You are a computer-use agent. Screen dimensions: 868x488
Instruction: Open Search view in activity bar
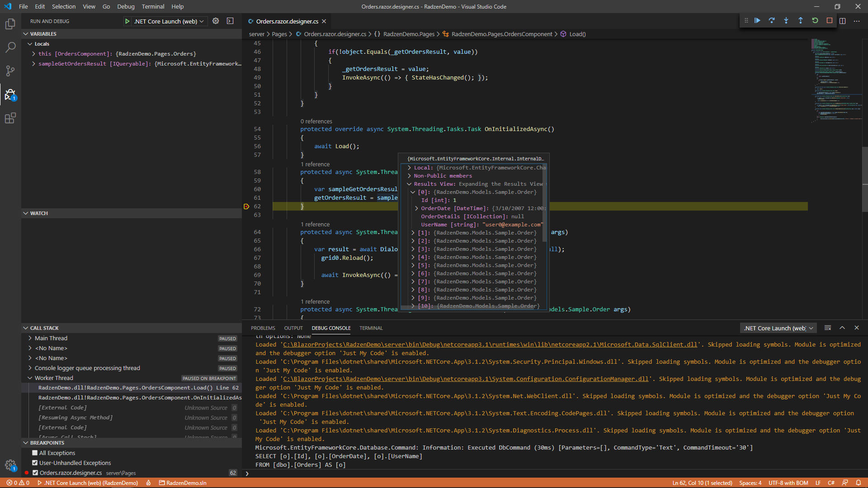coord(10,47)
